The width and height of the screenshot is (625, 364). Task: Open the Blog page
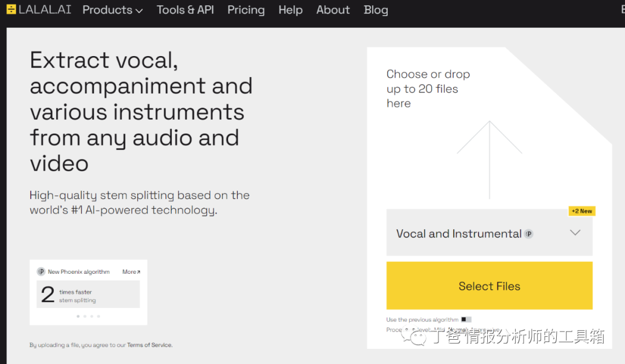tap(376, 10)
